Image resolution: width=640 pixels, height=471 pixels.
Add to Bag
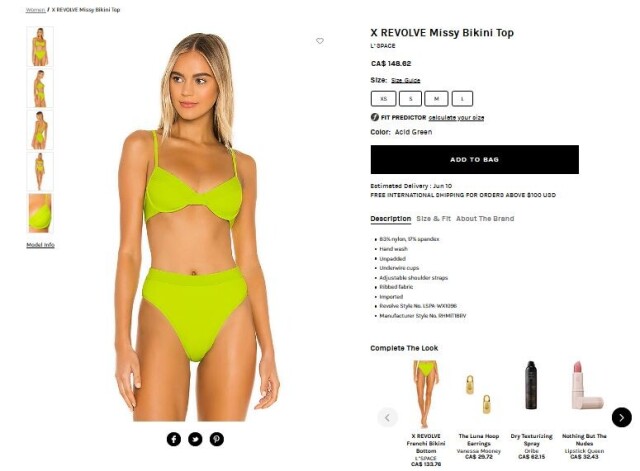475,160
